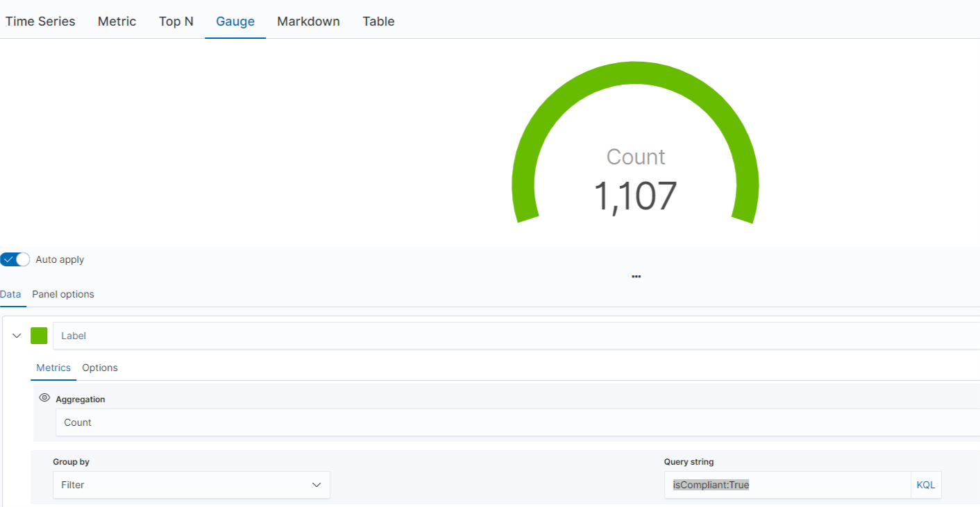Open the Table tab

pos(378,22)
